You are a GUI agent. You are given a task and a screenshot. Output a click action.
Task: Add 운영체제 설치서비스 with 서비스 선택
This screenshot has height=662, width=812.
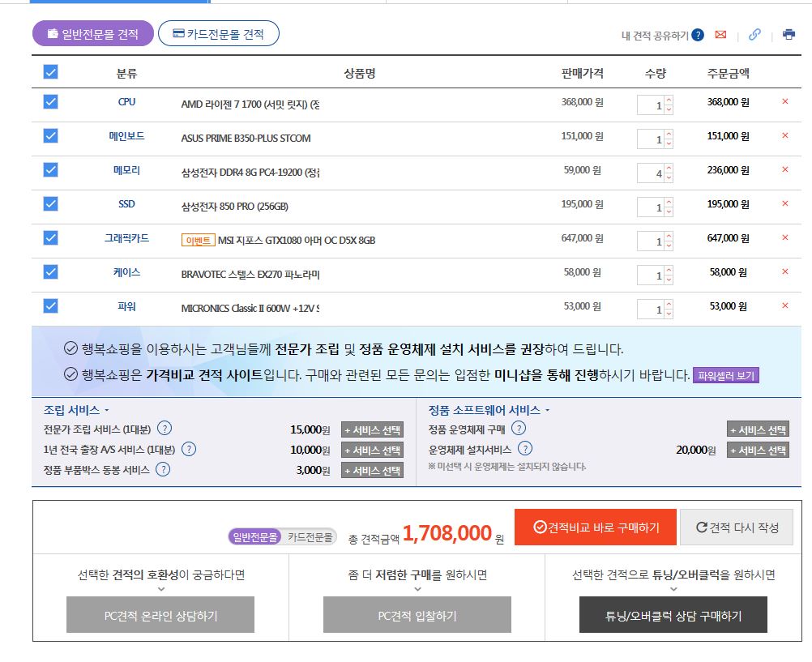[759, 450]
